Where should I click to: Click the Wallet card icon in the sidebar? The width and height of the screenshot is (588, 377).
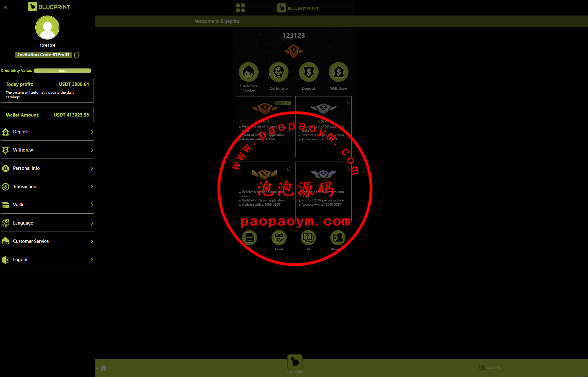coord(5,205)
